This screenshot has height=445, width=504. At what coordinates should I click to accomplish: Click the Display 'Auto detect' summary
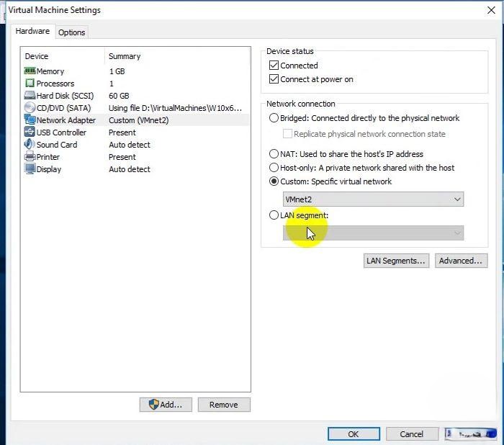(130, 169)
